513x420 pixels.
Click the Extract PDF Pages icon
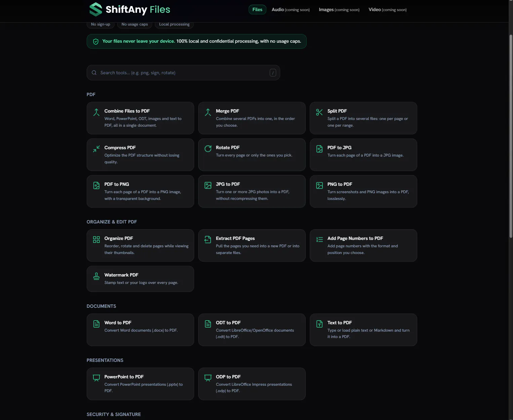(208, 240)
